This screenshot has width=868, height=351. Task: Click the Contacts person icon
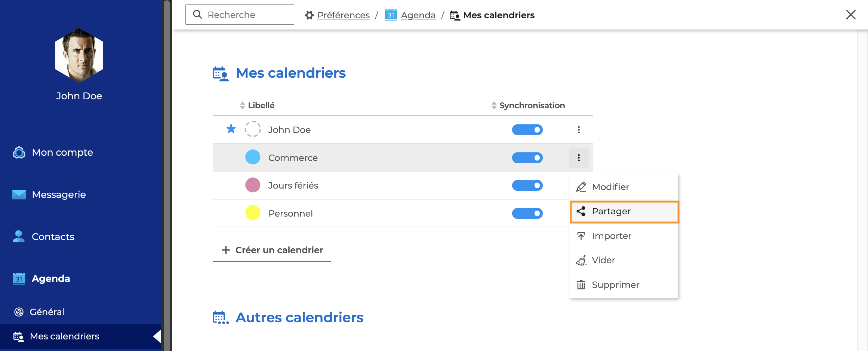point(19,236)
